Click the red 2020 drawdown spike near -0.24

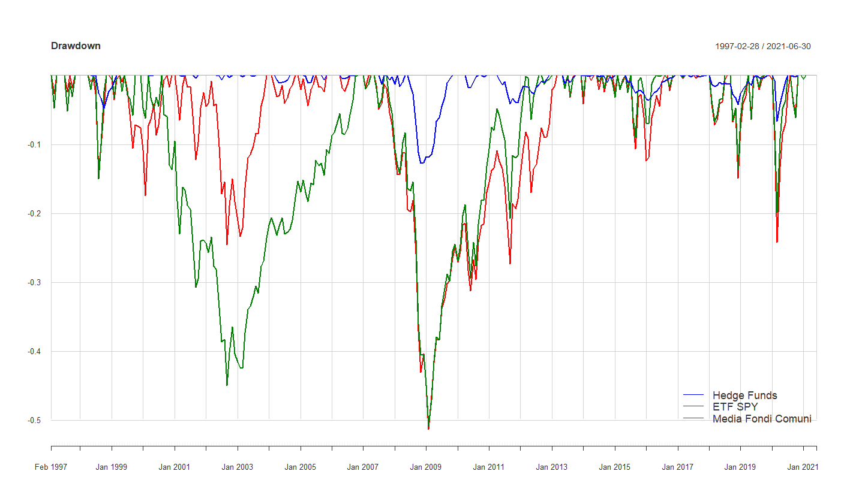point(777,240)
